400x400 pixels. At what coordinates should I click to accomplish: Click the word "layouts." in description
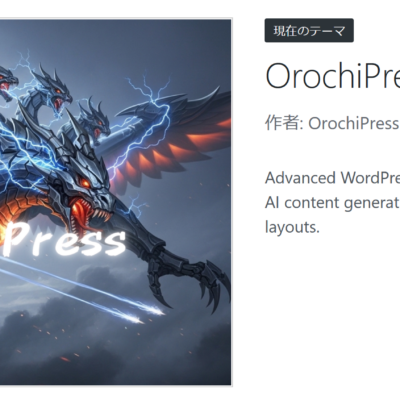coord(292,227)
